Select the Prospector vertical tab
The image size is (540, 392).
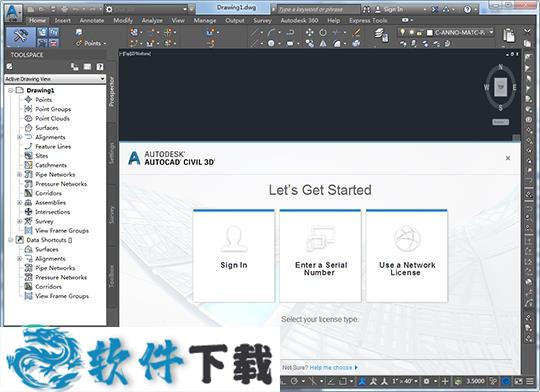click(x=112, y=92)
